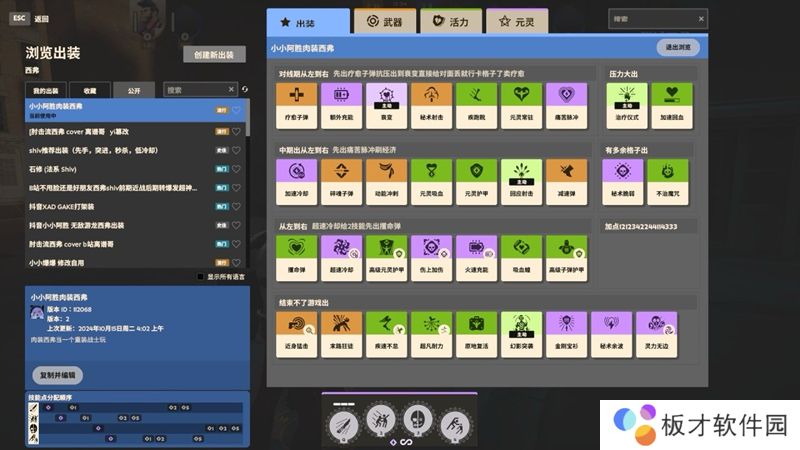Viewport: 800px width, 450px height.
Task: Select the 元灵常驻 item card
Action: pyautogui.click(x=520, y=102)
